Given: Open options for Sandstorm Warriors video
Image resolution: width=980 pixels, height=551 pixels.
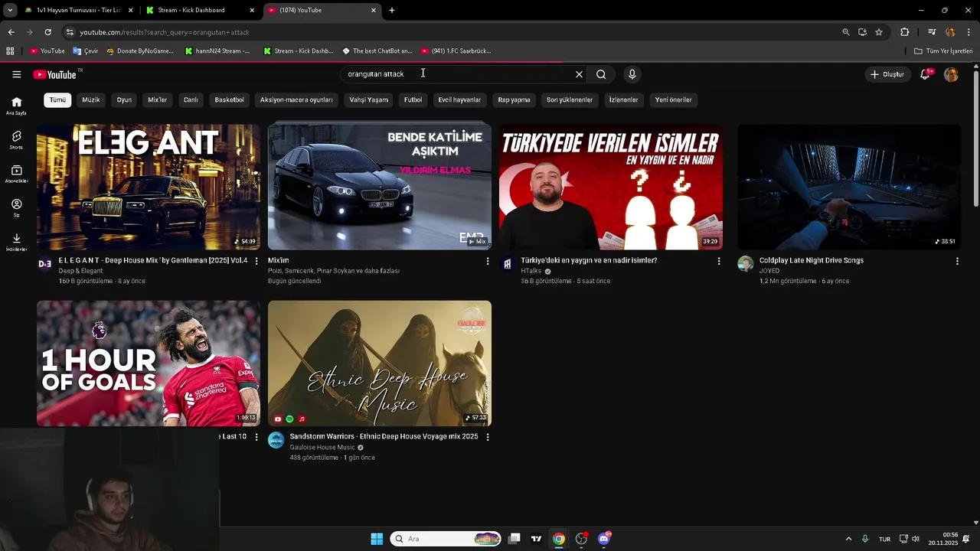Looking at the screenshot, I should 488,437.
